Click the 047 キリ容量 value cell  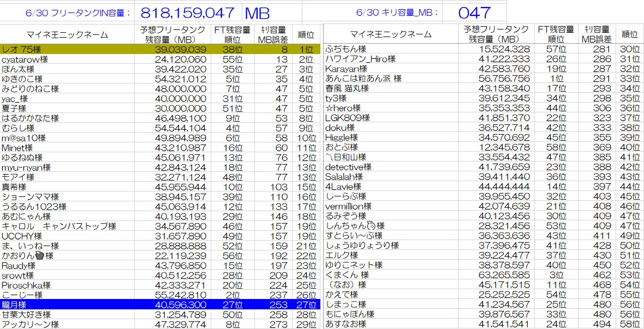point(474,13)
